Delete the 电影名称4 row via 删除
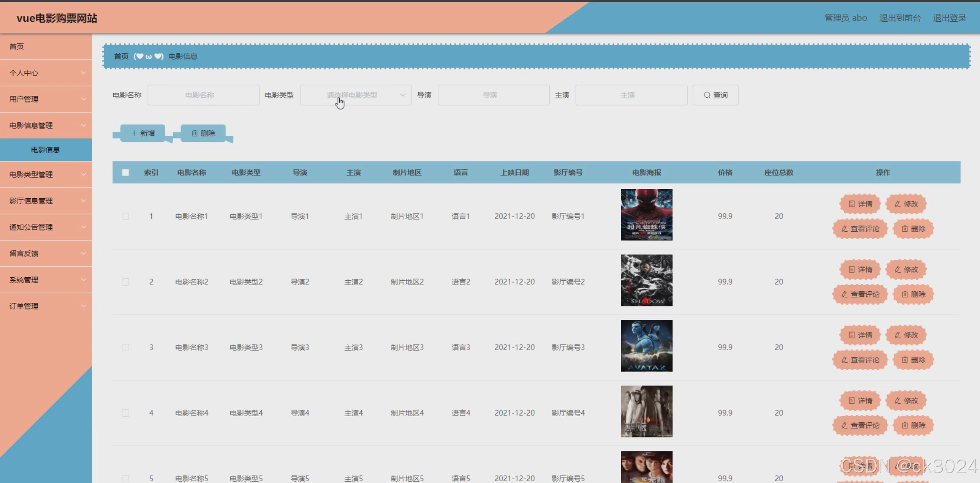The image size is (980, 483). 913,425
